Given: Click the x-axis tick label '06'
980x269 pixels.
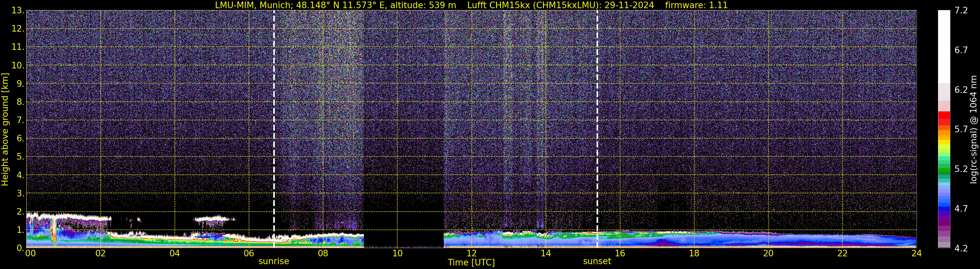Looking at the screenshot, I should click(x=249, y=253).
